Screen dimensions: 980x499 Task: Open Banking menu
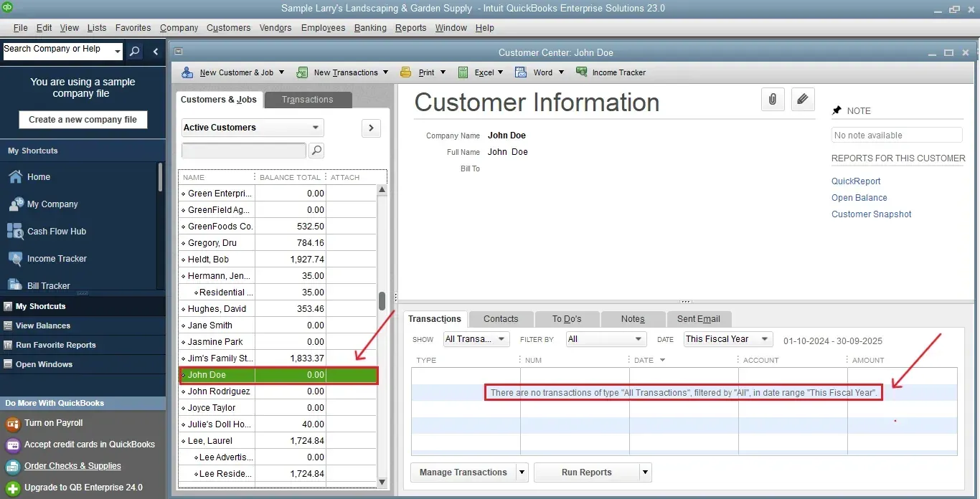[x=370, y=28]
